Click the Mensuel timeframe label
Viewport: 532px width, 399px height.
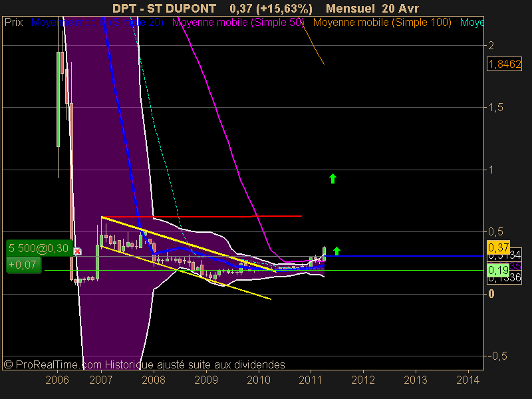point(350,9)
